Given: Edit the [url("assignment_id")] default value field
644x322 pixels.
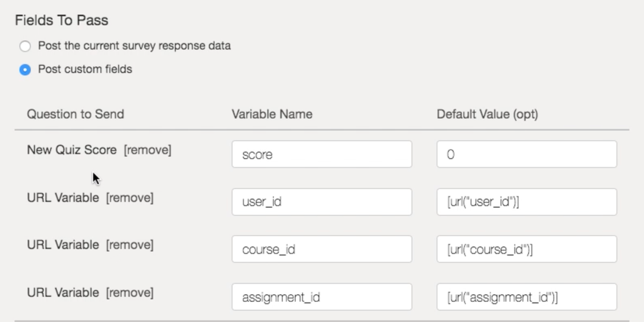Looking at the screenshot, I should tap(526, 297).
